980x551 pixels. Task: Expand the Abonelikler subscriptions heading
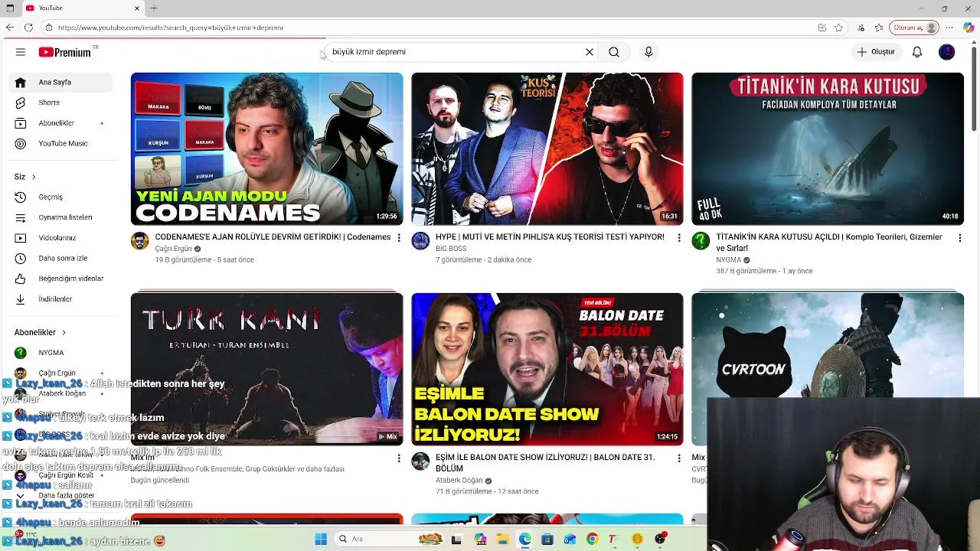41,332
